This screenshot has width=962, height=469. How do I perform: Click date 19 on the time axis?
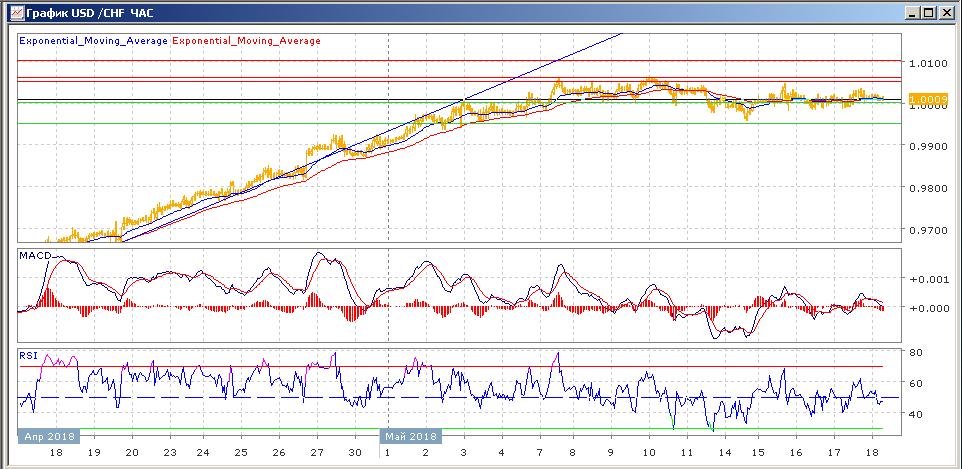(94, 452)
